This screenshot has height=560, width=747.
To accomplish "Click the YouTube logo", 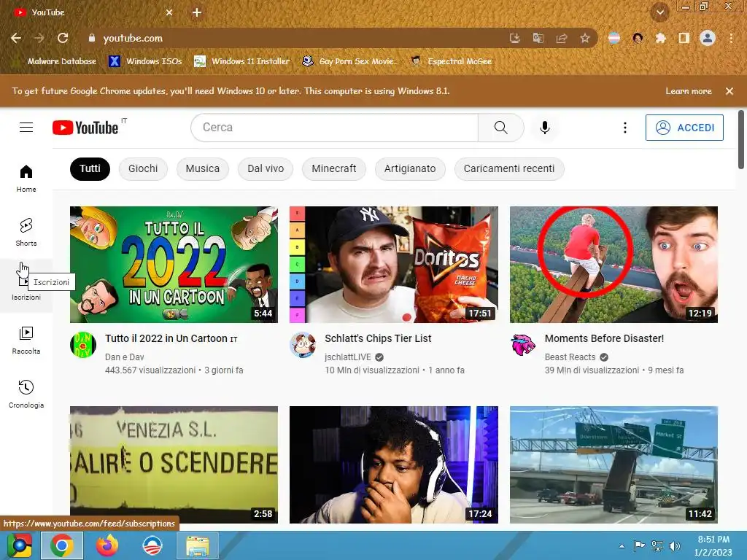I will click(x=85, y=128).
